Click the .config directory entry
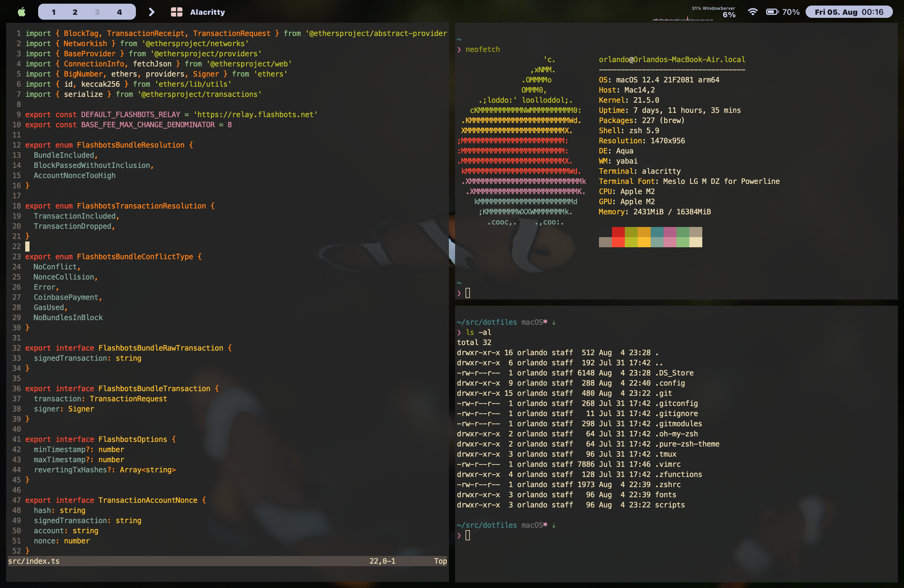The height and width of the screenshot is (588, 904). (x=670, y=383)
